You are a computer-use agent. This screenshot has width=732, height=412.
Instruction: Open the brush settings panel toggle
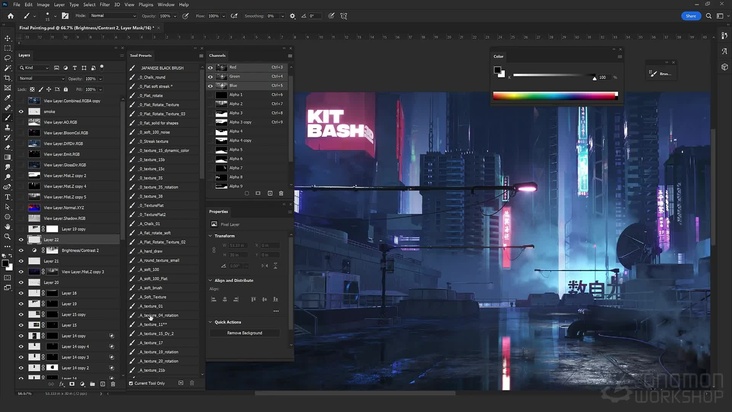click(65, 16)
